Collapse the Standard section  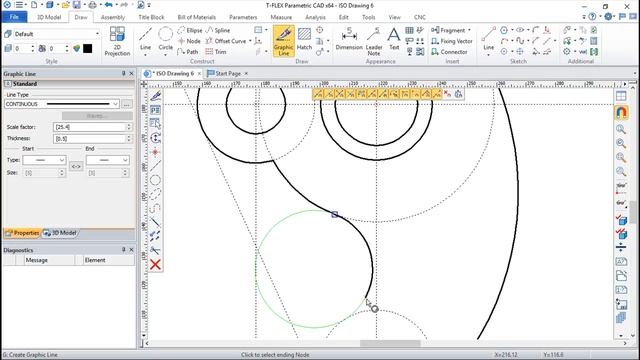[7, 84]
